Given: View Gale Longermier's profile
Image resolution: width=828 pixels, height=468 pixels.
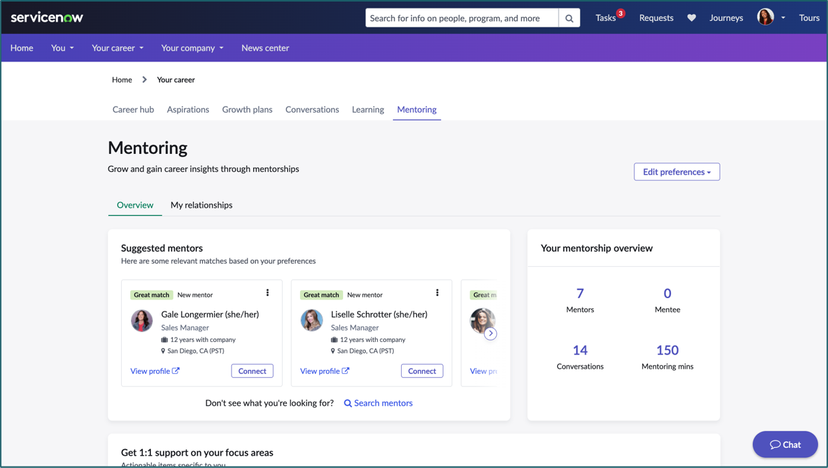Looking at the screenshot, I should coord(155,371).
